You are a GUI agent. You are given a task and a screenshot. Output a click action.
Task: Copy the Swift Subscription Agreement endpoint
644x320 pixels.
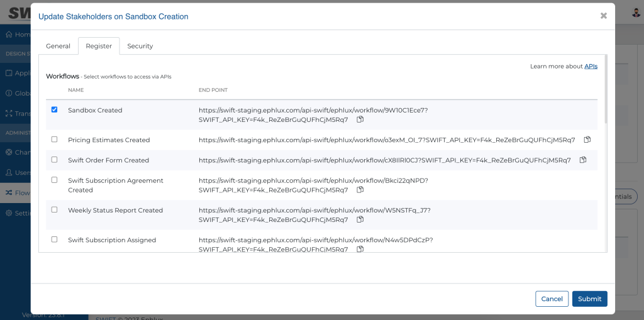pos(360,190)
